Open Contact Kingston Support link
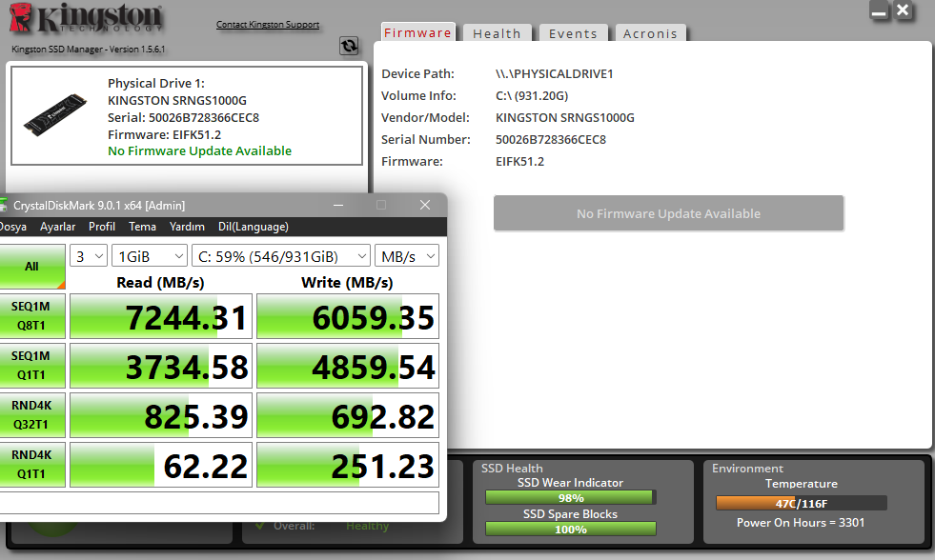 268,25
